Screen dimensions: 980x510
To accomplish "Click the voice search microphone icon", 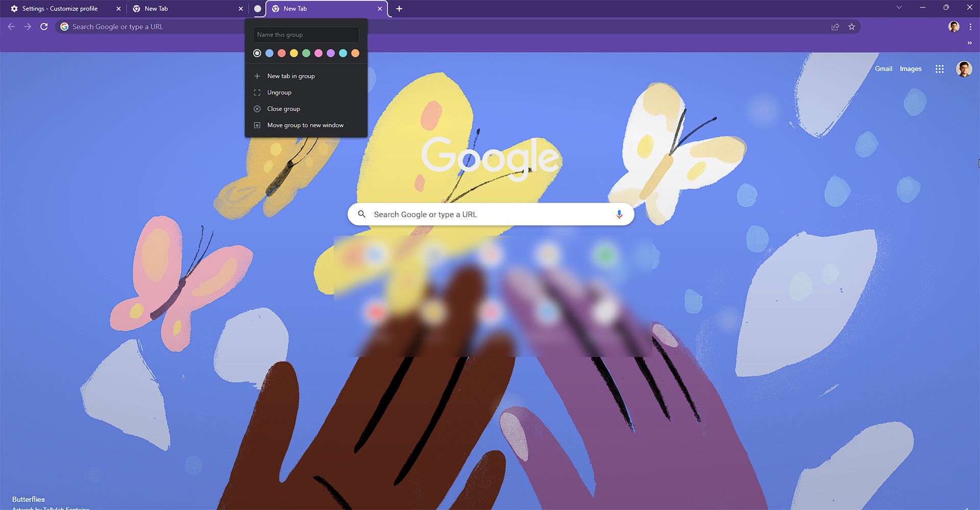I will tap(619, 214).
